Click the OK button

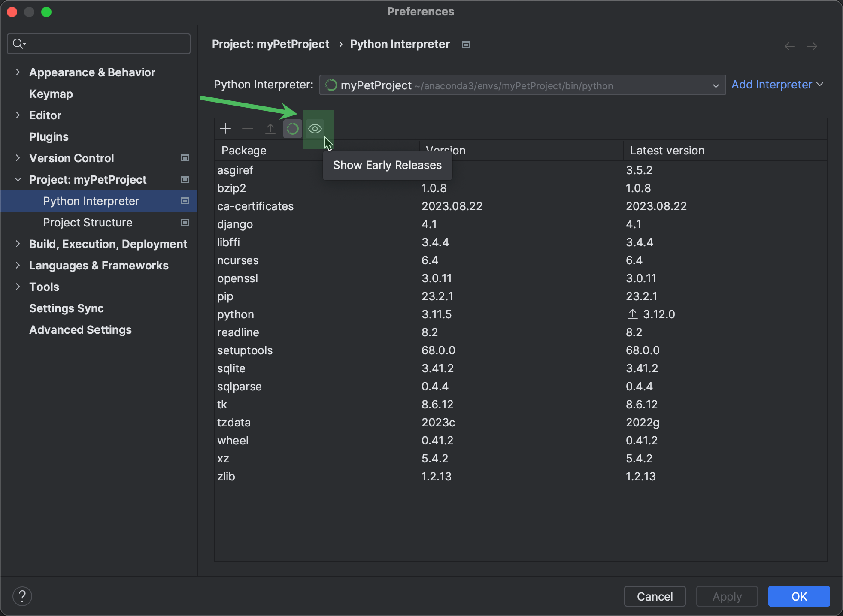(798, 596)
